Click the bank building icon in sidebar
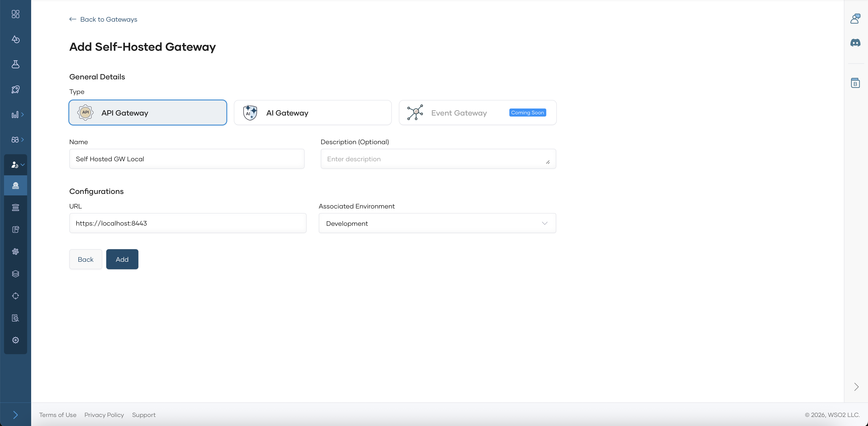 (x=16, y=207)
